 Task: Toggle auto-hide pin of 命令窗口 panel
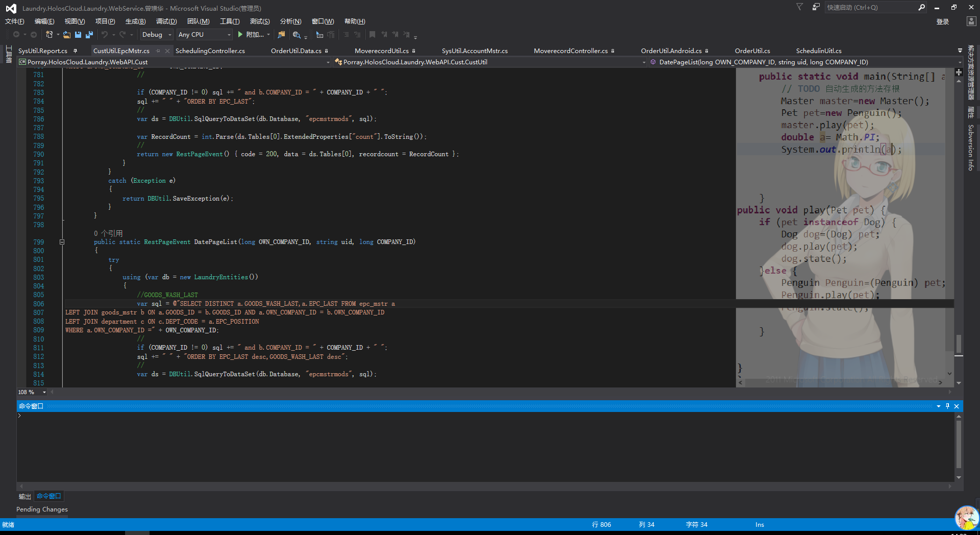click(x=947, y=406)
